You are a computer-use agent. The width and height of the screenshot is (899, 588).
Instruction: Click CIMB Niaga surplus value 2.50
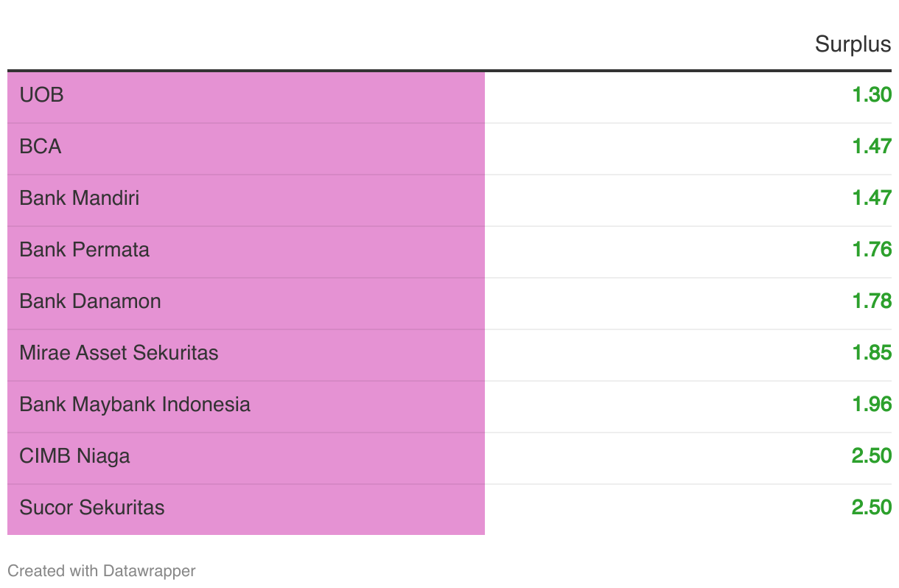click(x=872, y=456)
